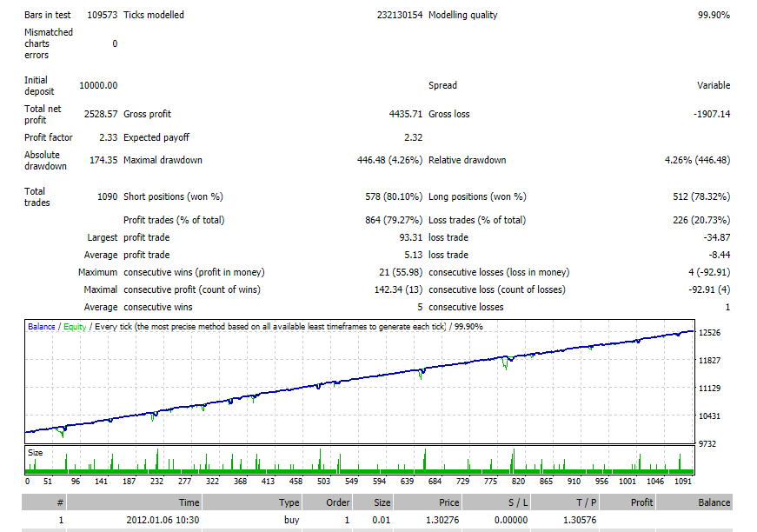Click consecutive losses value 4 (-92.91)
This screenshot has height=532, width=757.
click(x=709, y=272)
